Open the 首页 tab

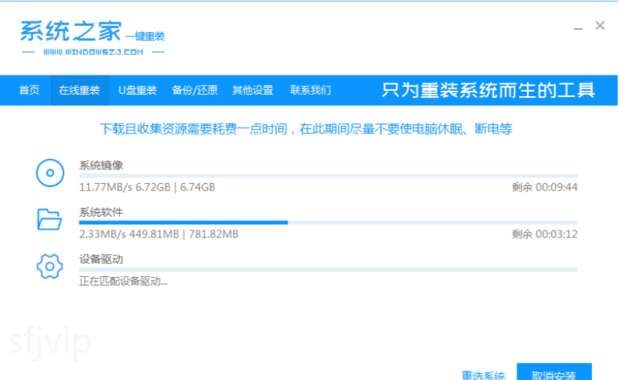point(29,90)
